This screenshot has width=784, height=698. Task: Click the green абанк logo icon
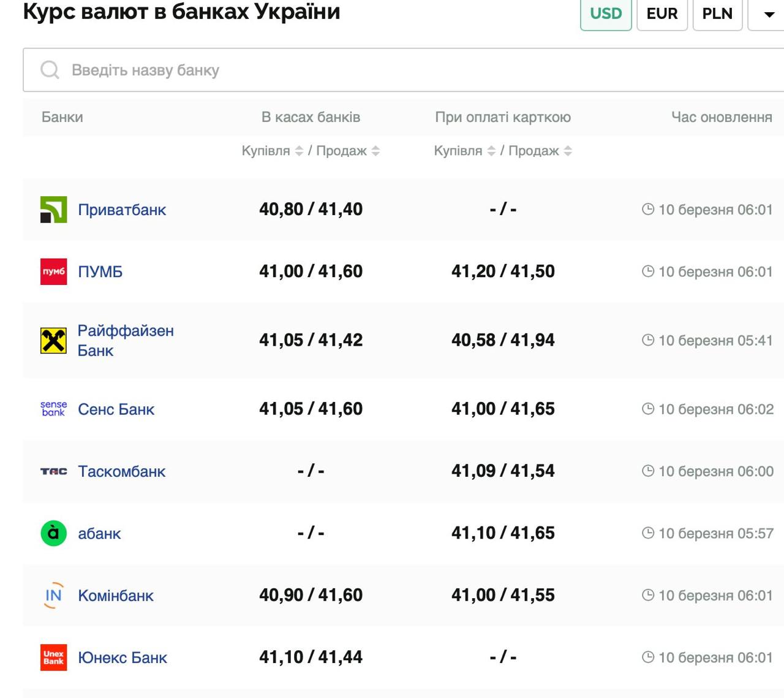(x=53, y=533)
